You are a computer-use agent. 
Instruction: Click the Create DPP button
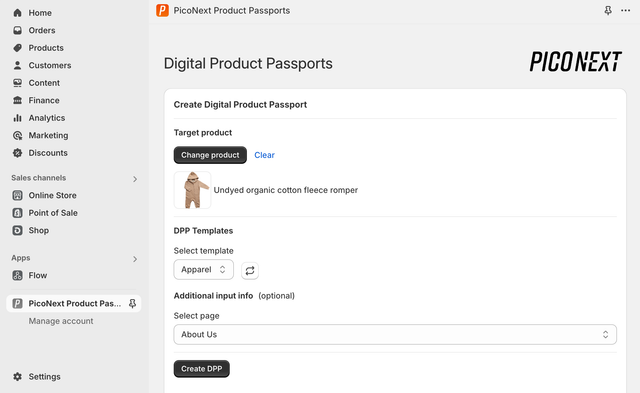202,369
